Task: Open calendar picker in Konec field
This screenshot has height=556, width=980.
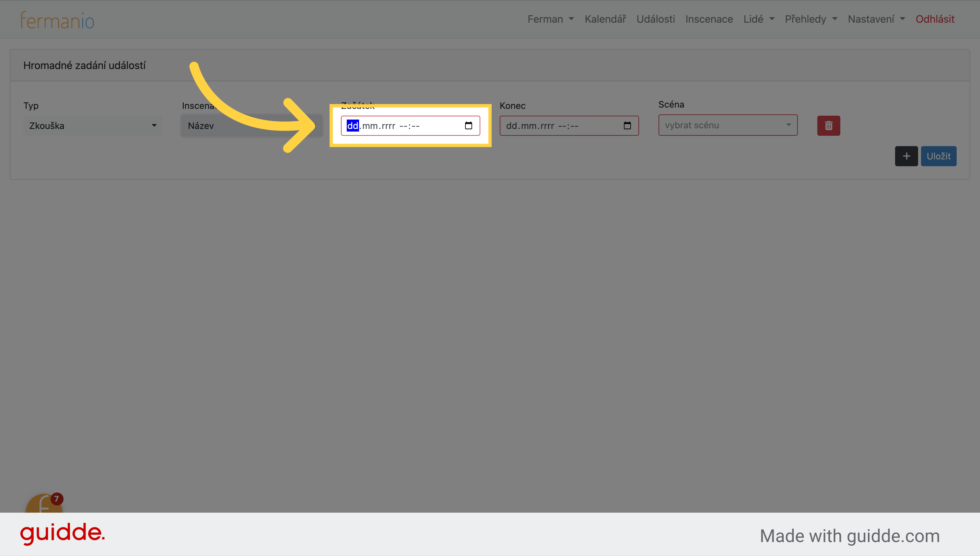Action: click(x=627, y=126)
